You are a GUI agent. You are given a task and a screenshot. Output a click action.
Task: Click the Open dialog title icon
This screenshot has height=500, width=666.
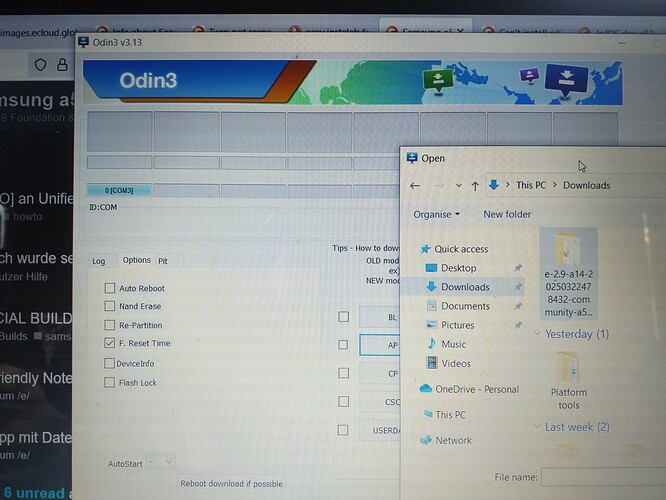412,158
